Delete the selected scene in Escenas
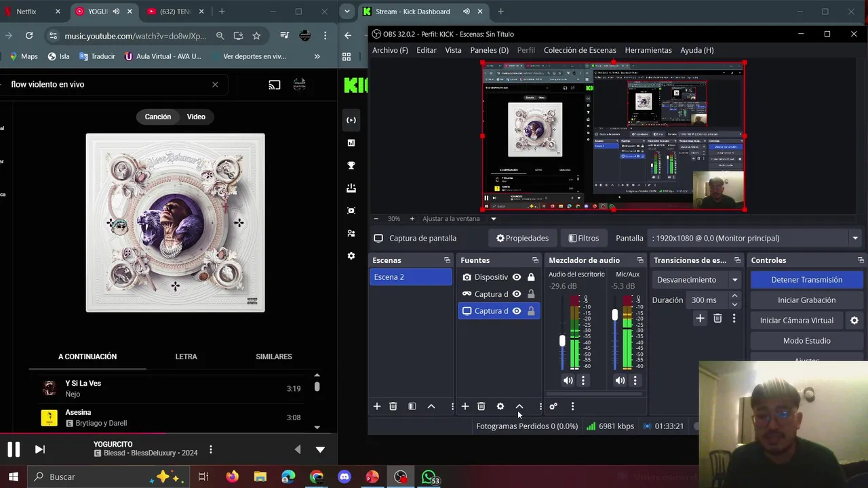Screen dimensions: 868x488 [x=393, y=406]
